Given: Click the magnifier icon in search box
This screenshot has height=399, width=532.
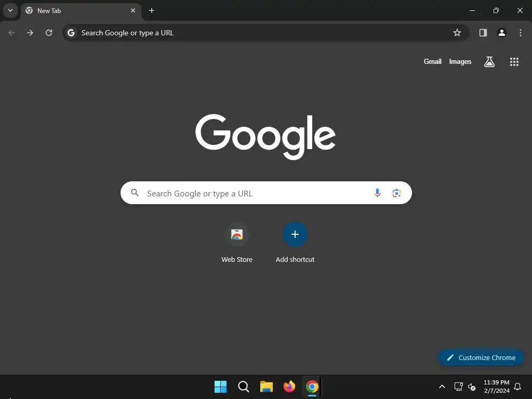Looking at the screenshot, I should coord(135,193).
